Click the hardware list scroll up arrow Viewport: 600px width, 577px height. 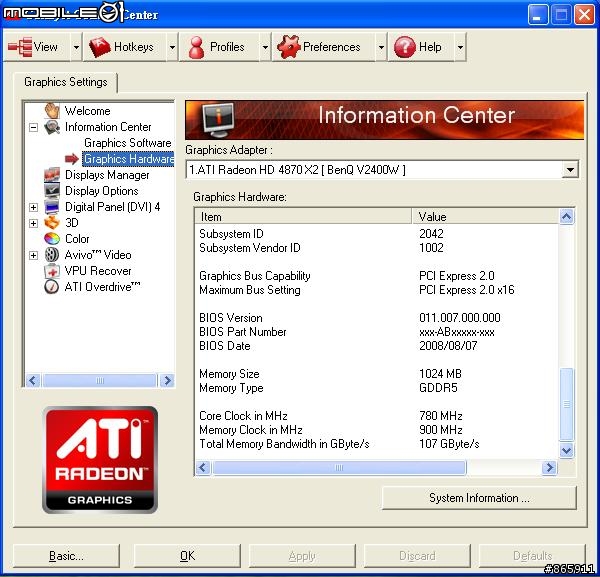point(567,217)
